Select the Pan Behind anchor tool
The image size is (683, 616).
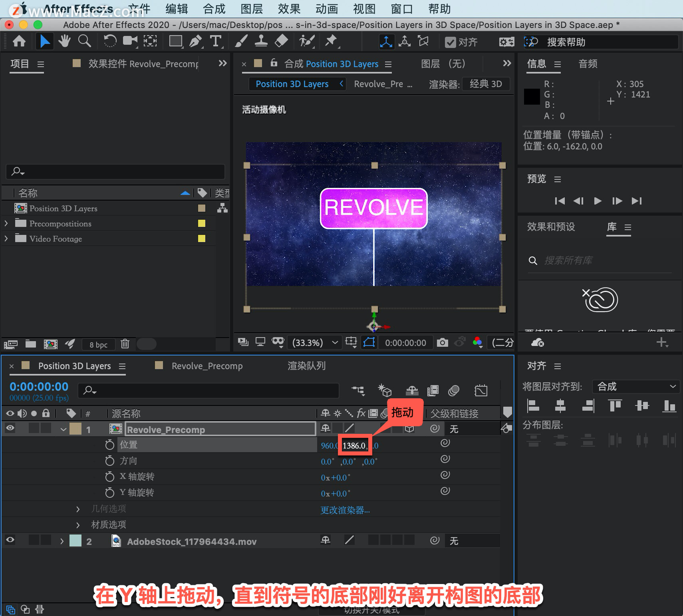pos(150,41)
